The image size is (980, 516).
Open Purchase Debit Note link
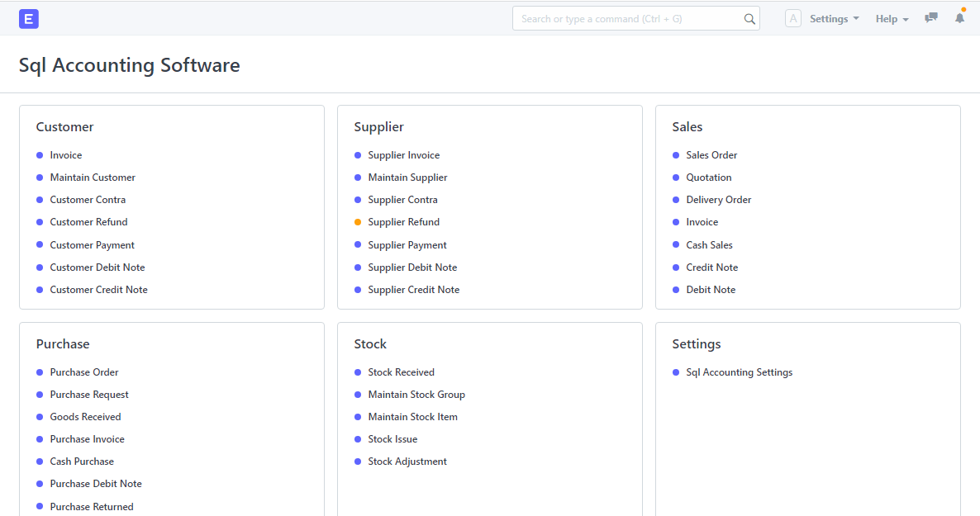coord(96,484)
